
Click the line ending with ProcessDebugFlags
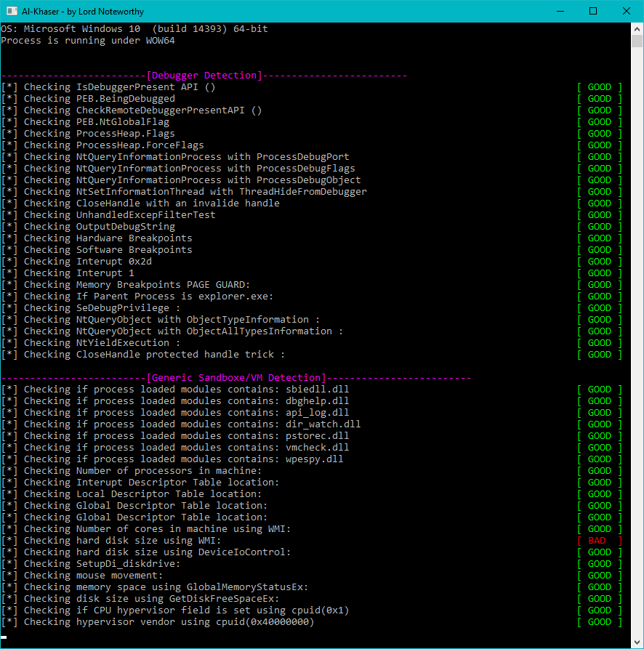pyautogui.click(x=178, y=168)
